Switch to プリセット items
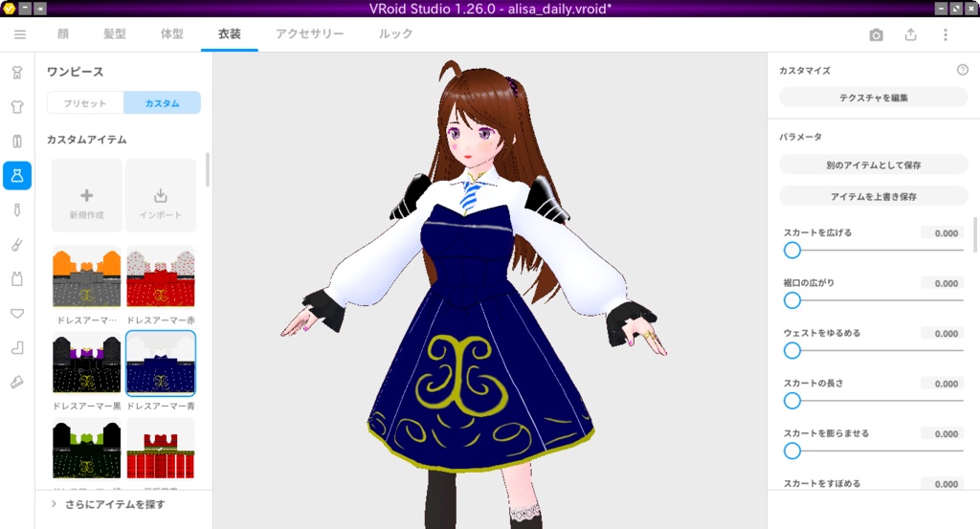Image resolution: width=980 pixels, height=529 pixels. 85,103
